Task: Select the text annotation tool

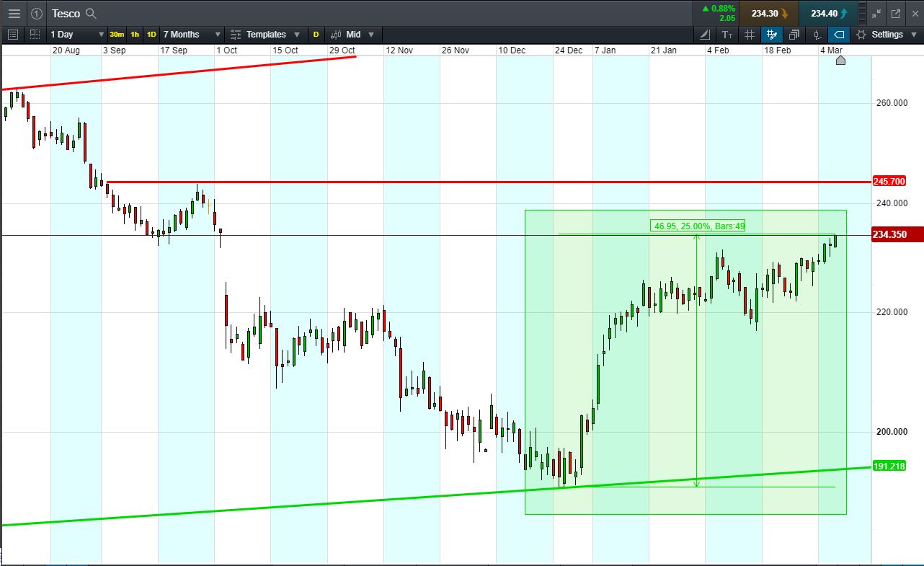Action: pos(727,34)
